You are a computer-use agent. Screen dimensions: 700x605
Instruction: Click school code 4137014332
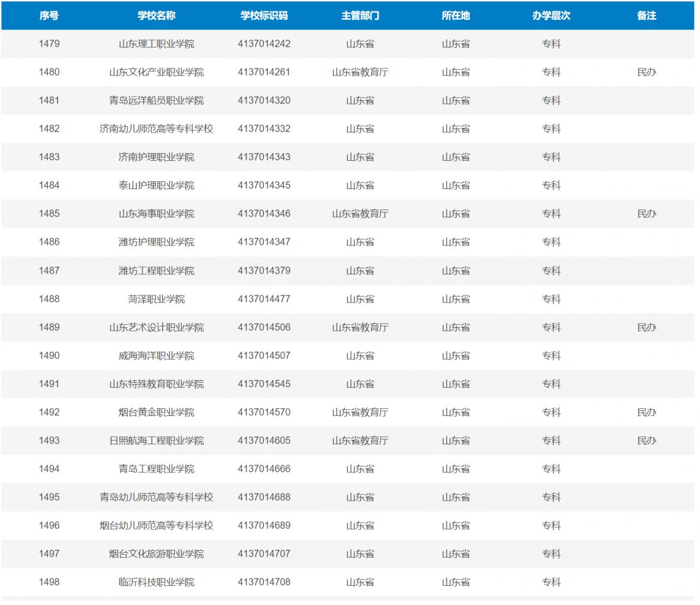264,128
